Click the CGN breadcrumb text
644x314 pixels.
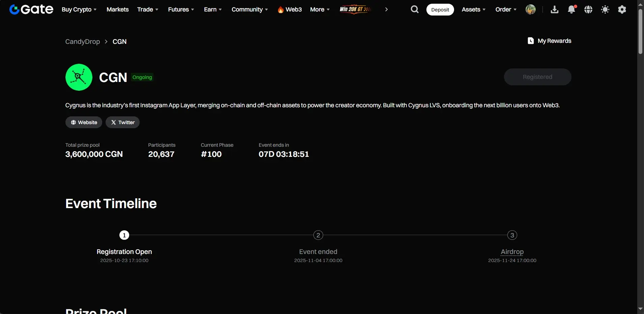pyautogui.click(x=120, y=41)
